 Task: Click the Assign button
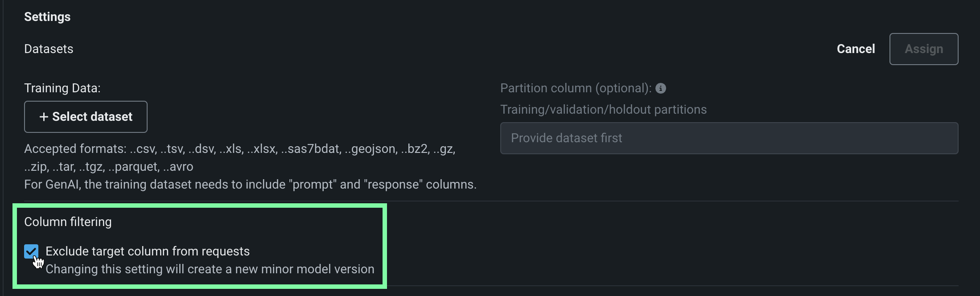coord(923,49)
